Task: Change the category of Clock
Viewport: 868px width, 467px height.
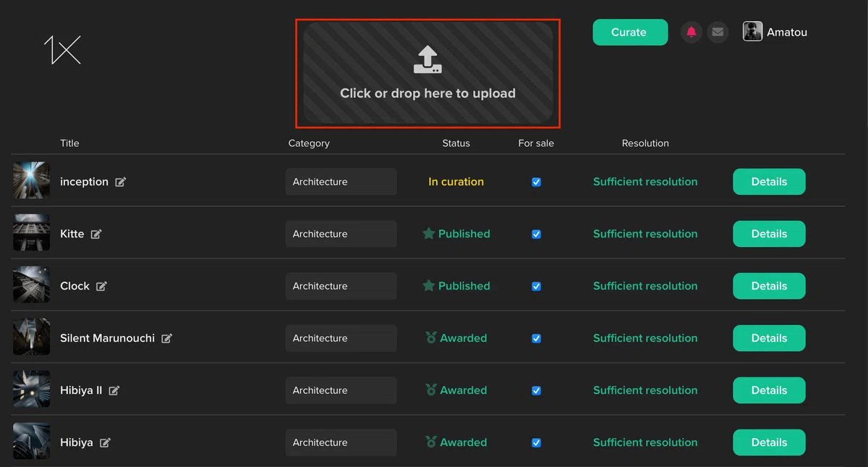Action: [341, 286]
